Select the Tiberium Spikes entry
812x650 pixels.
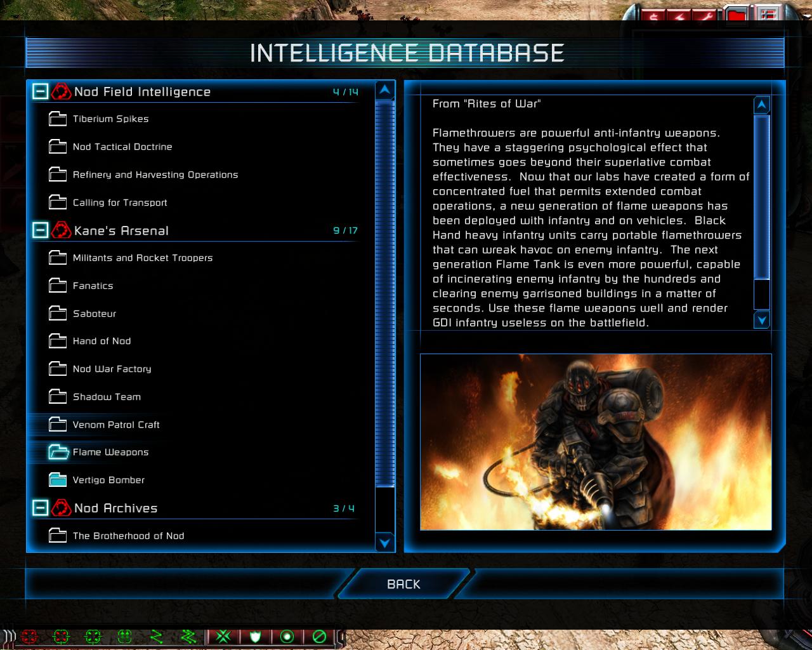[110, 119]
